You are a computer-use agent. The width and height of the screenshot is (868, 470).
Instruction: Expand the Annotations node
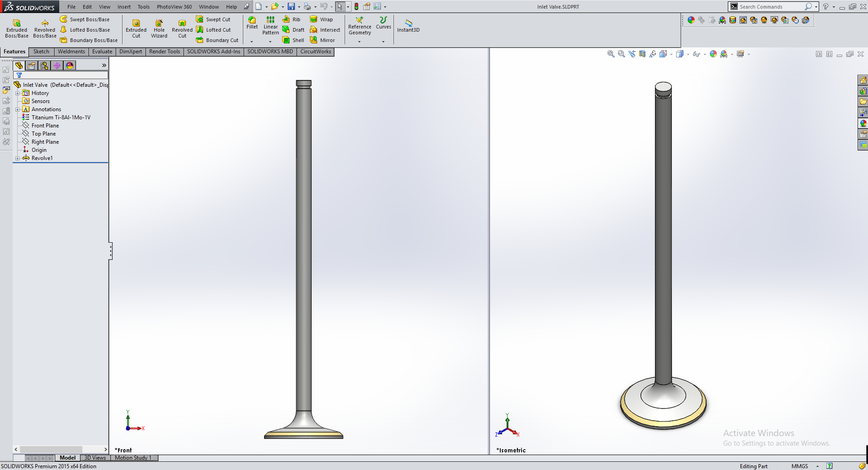[x=18, y=109]
